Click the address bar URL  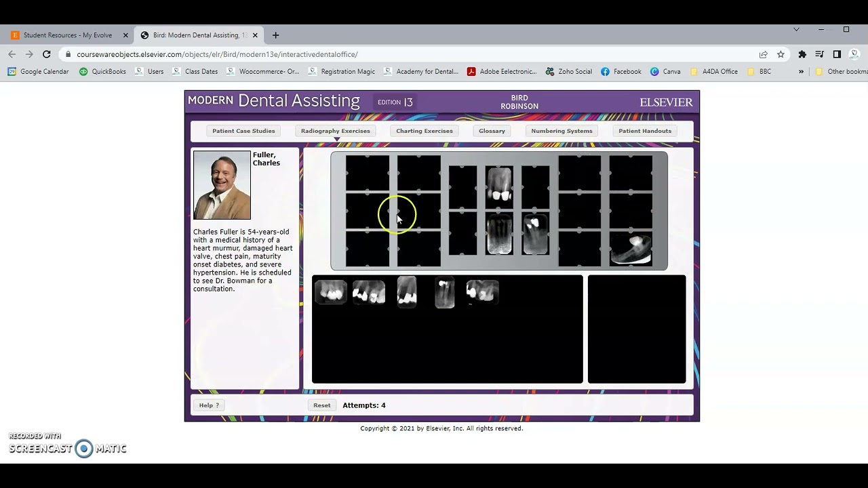tap(217, 54)
